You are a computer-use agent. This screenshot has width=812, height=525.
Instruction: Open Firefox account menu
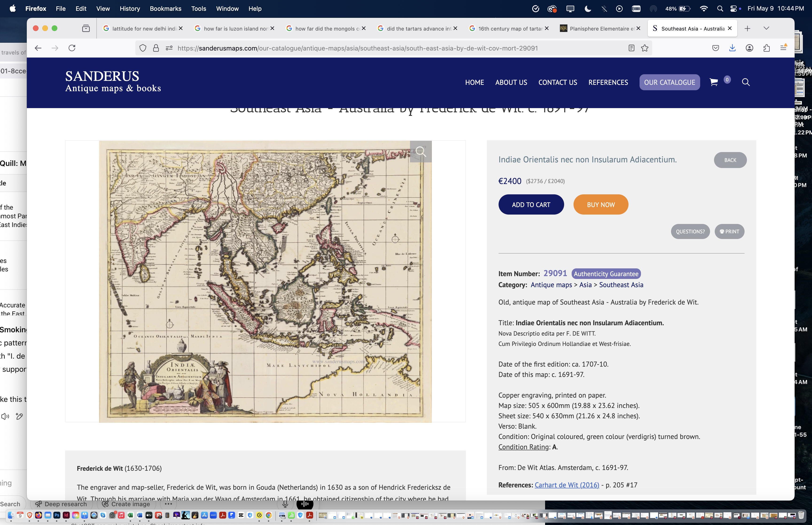pyautogui.click(x=749, y=48)
